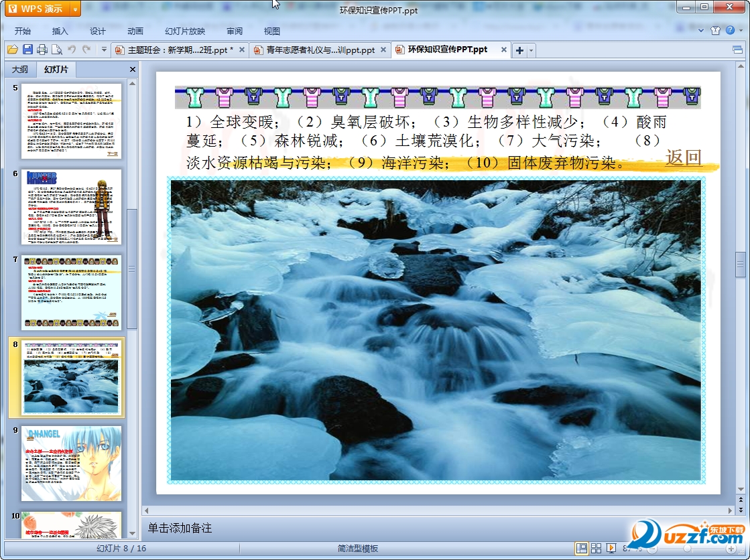Screen dimensions: 750x560
Task: Switch to Normal view in status bar
Action: click(x=582, y=548)
